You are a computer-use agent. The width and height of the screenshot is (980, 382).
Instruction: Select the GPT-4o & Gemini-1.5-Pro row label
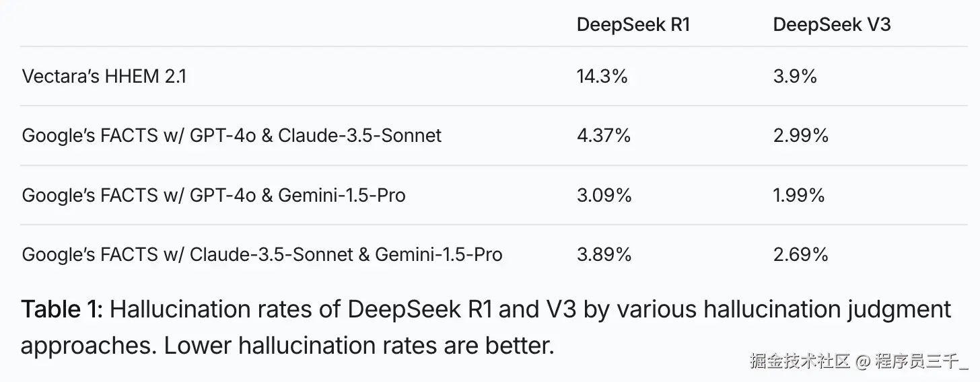[213, 195]
